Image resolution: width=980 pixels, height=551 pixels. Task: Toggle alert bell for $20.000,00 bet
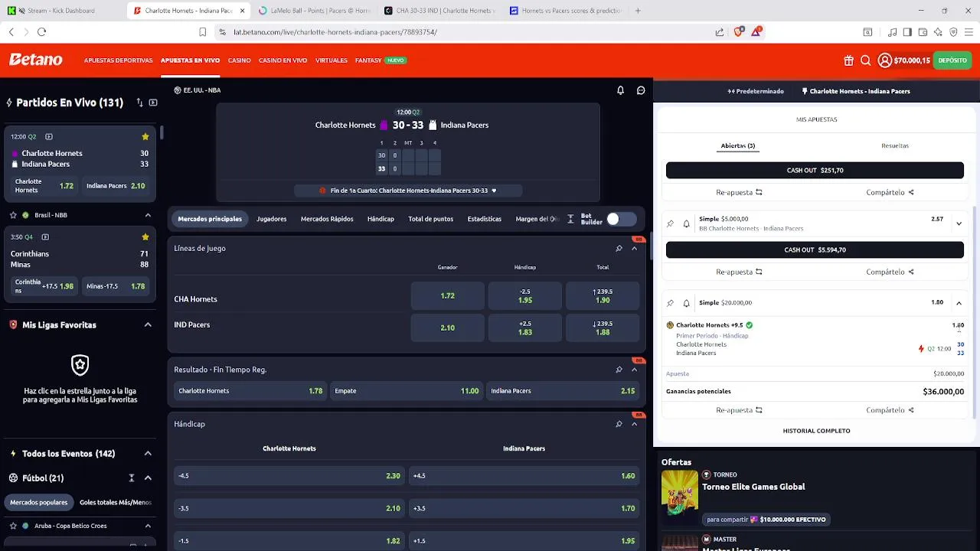click(686, 303)
